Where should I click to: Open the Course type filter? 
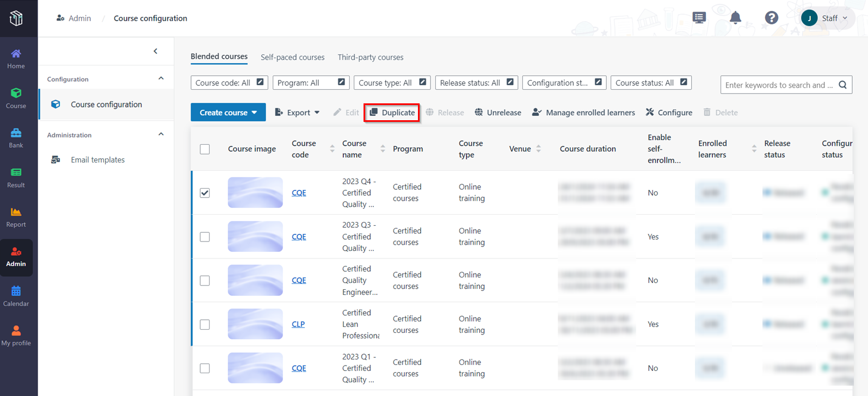[x=392, y=83]
